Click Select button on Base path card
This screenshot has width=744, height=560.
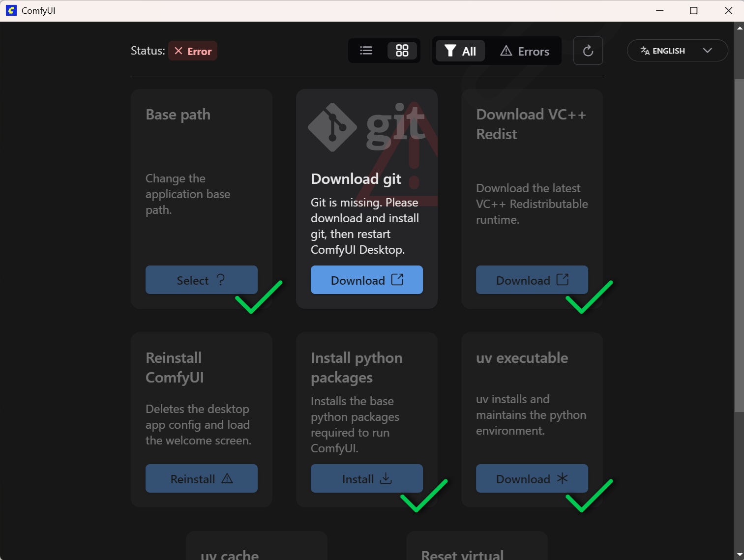pos(202,280)
